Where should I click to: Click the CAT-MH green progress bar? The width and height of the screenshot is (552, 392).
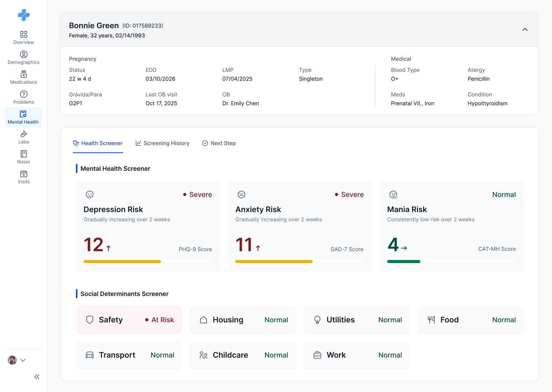coord(404,262)
